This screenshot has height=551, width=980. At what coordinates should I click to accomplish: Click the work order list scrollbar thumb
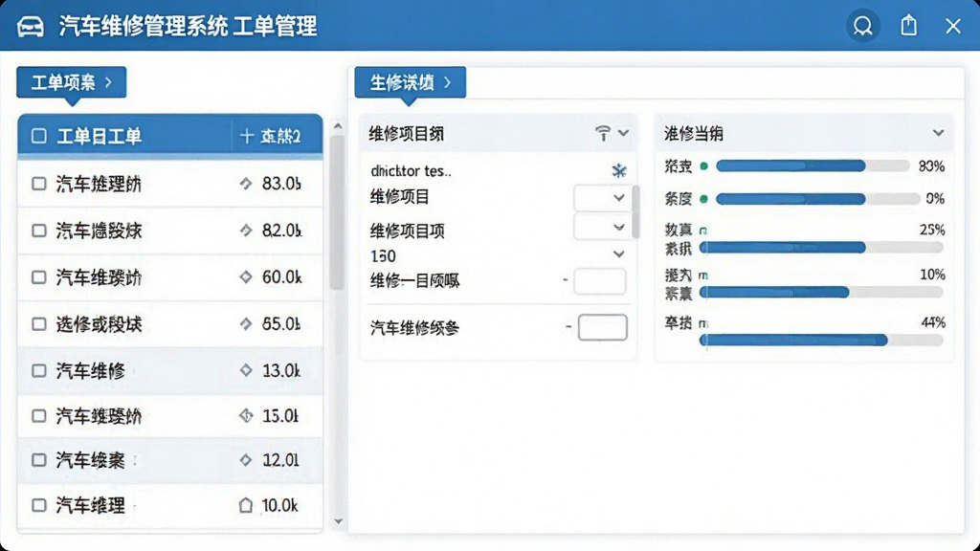pos(338,212)
